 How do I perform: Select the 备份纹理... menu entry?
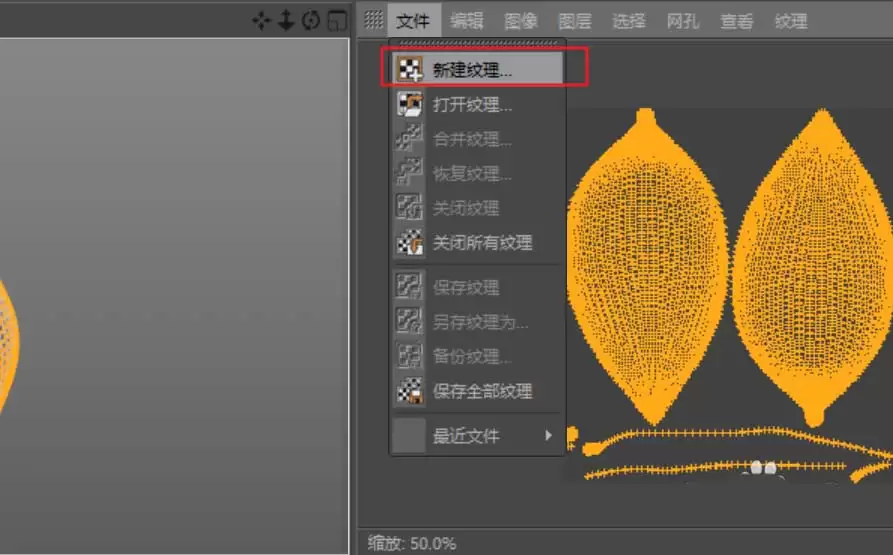477,356
